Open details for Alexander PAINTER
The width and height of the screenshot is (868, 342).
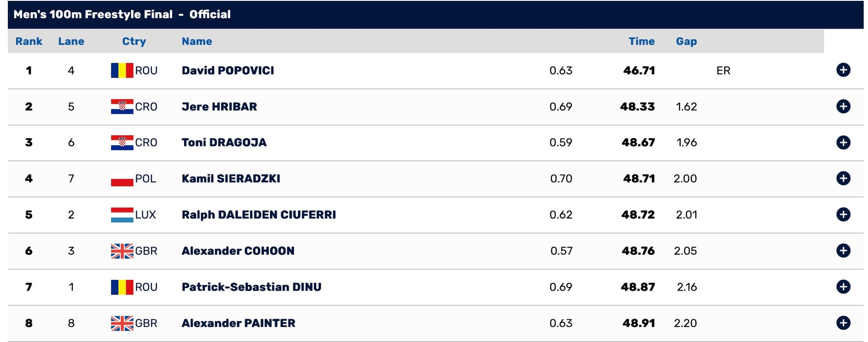[x=843, y=322]
